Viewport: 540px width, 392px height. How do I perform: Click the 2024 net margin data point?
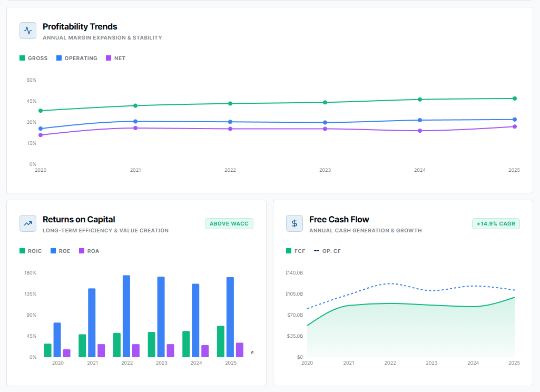(x=420, y=131)
